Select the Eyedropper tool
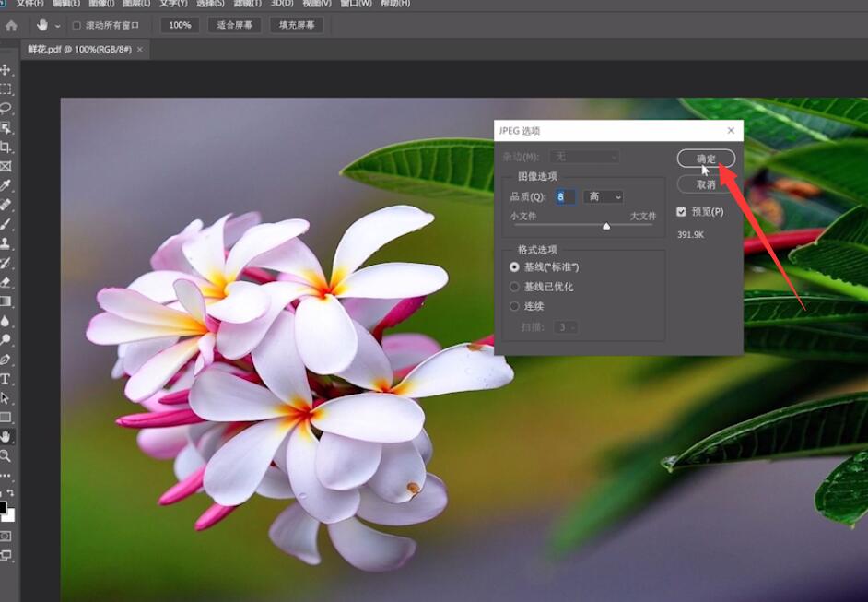The width and height of the screenshot is (868, 602). 6,185
